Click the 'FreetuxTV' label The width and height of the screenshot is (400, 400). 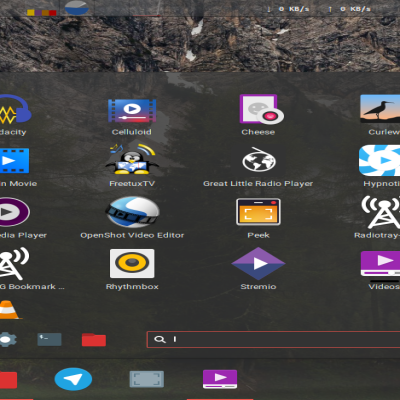point(132,184)
